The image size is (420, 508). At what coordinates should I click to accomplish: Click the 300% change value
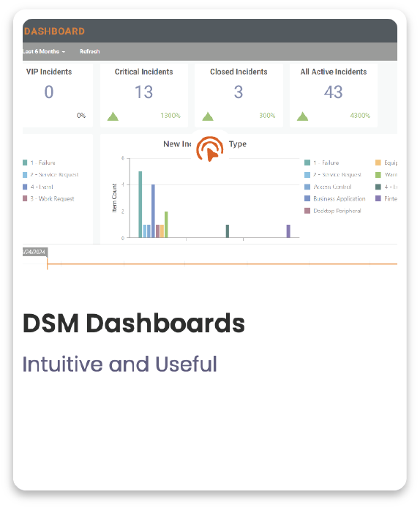pyautogui.click(x=267, y=116)
